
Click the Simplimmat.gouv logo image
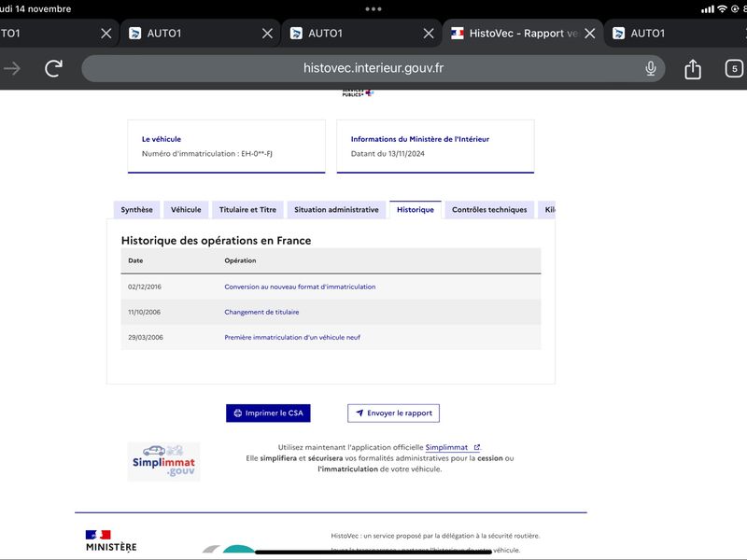(163, 461)
